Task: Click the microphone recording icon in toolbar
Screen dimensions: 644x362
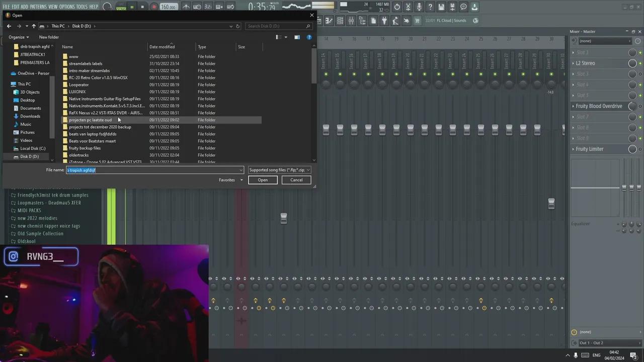Action: tap(419, 7)
